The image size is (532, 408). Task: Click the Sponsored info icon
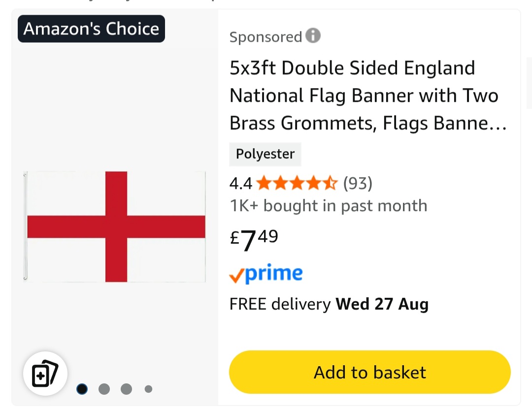(x=313, y=35)
